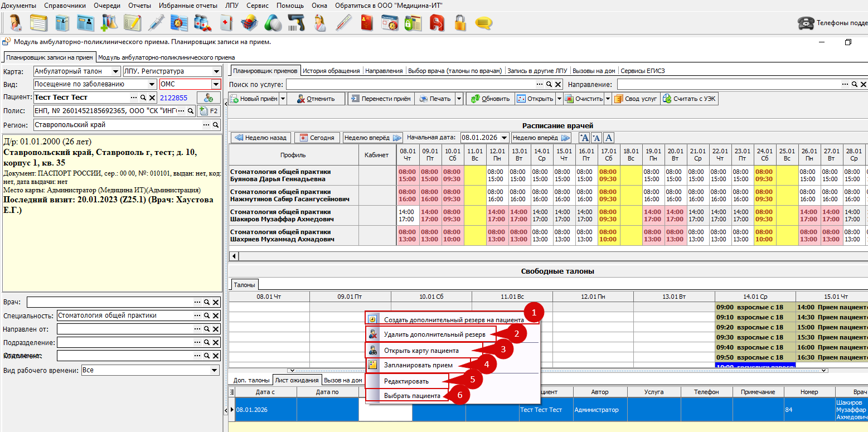Expand the Начальная дата date picker
The width and height of the screenshot is (868, 432).
click(x=504, y=138)
